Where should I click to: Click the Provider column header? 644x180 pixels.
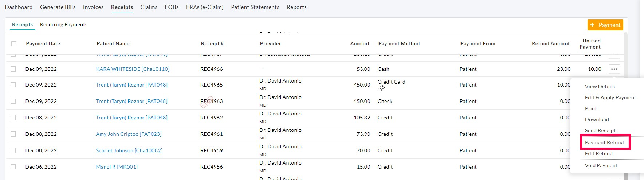(270, 43)
